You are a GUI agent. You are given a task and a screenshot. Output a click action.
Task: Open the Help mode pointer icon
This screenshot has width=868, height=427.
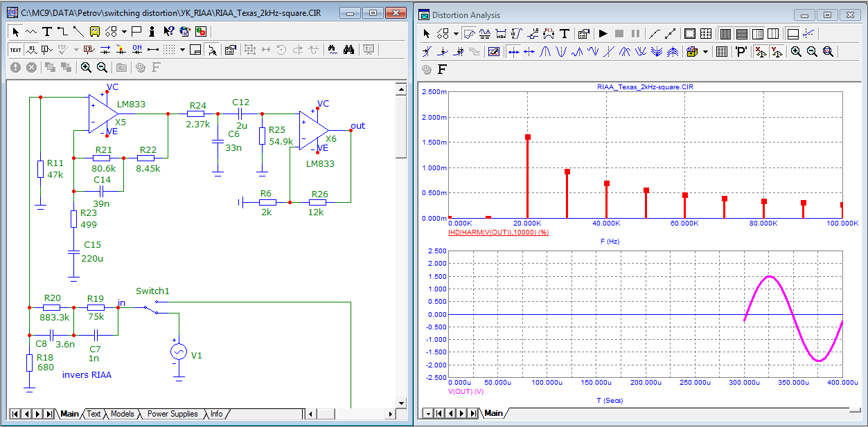coord(168,31)
